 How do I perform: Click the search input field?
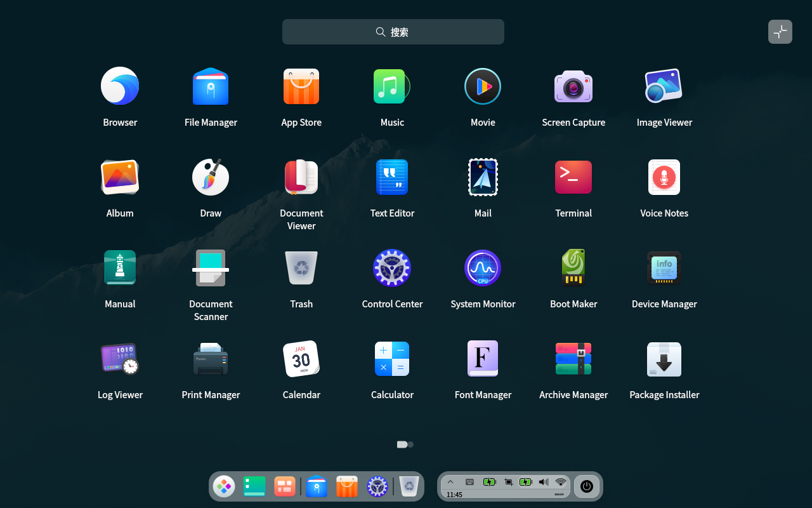[x=393, y=31]
